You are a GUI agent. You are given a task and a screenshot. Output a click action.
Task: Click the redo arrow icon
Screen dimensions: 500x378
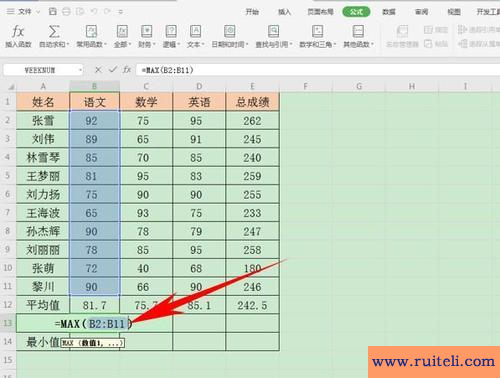click(107, 12)
